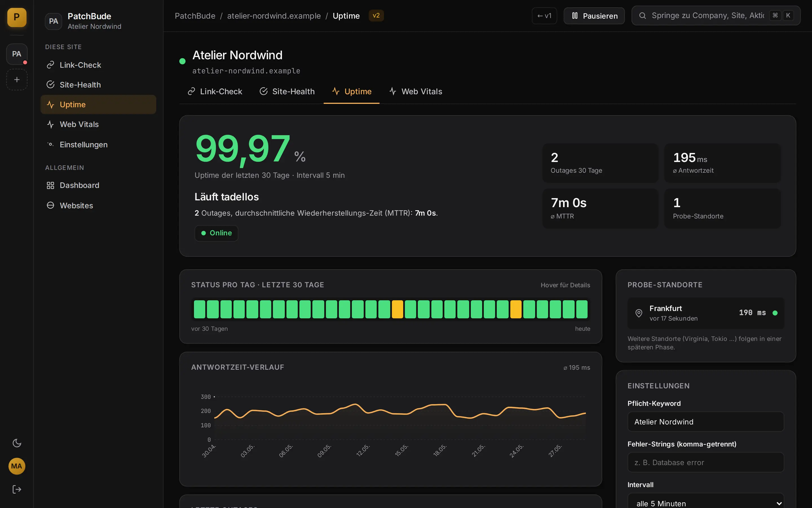Screen dimensions: 812x508
Task: Click atelier-nordwind.example breadcrumb
Action: tap(274, 16)
